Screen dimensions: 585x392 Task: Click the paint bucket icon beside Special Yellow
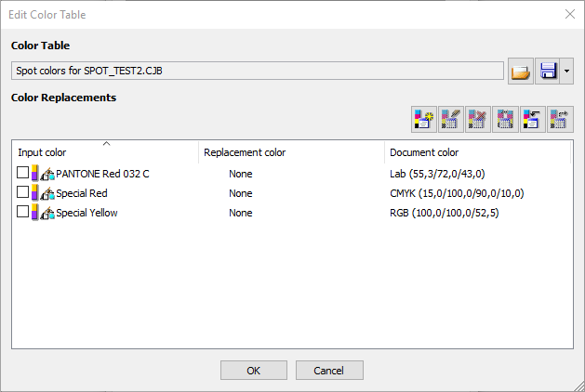[47, 213]
